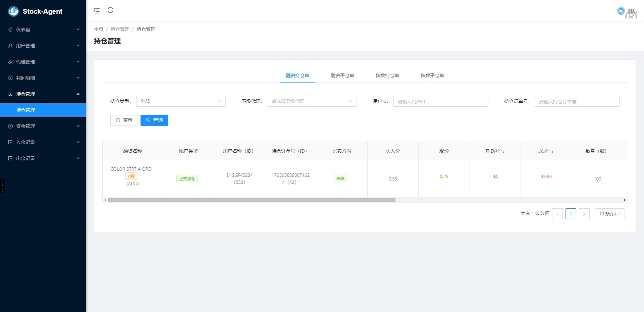Open the 下级代理 dropdown selector
This screenshot has height=312, width=644.
[x=312, y=101]
